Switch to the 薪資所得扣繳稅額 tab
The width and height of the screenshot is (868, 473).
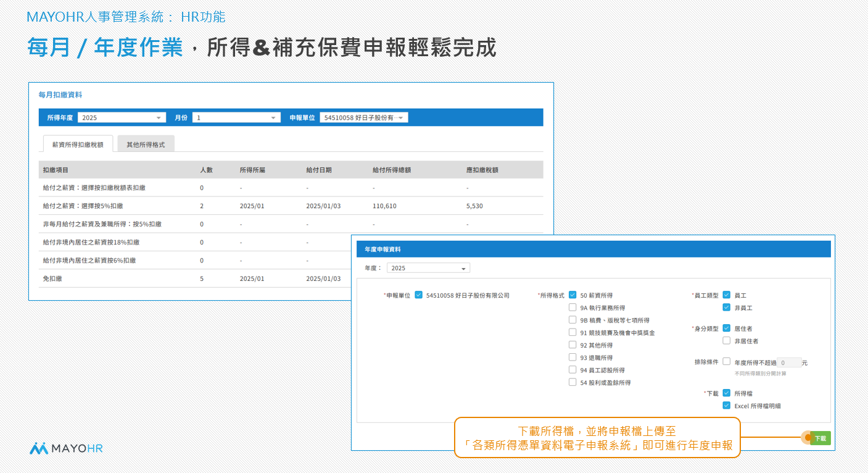78,144
